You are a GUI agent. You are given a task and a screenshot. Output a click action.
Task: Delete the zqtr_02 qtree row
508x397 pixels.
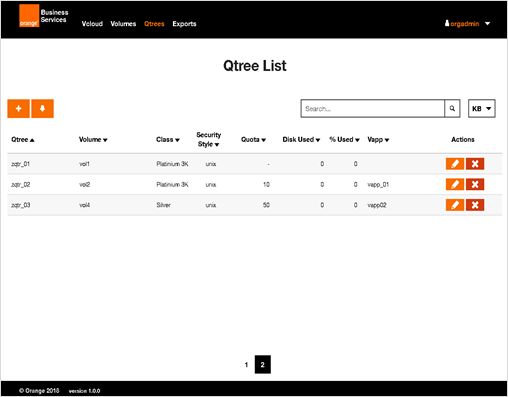(475, 184)
